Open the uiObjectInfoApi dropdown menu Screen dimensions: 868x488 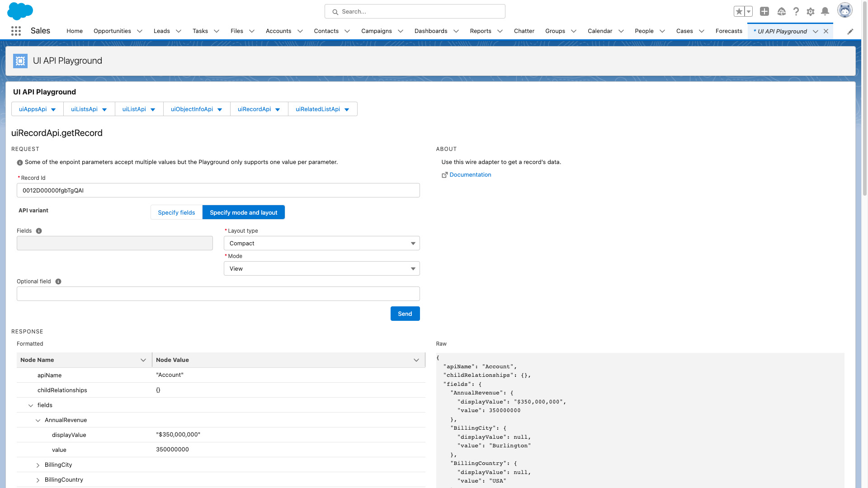pos(197,109)
